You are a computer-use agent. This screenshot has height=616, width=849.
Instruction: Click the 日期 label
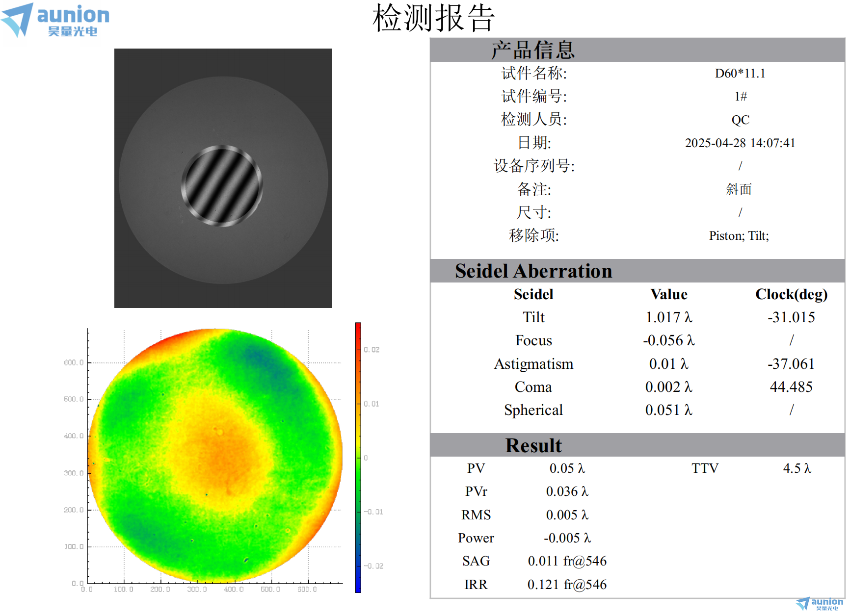point(534,143)
